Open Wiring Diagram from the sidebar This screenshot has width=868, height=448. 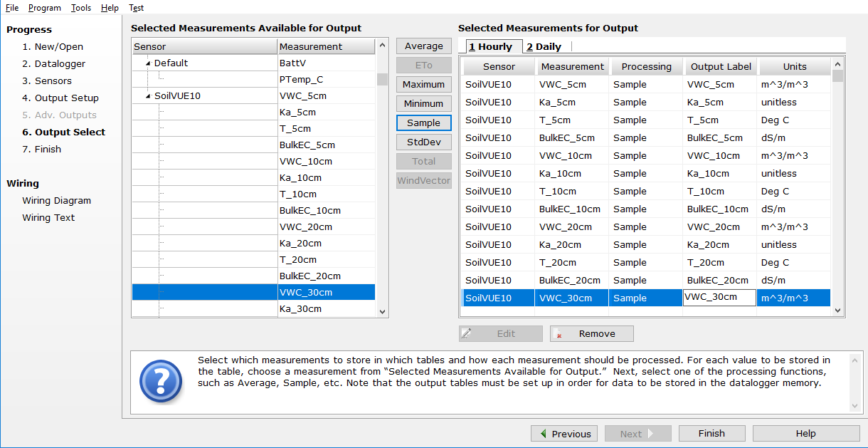click(56, 201)
